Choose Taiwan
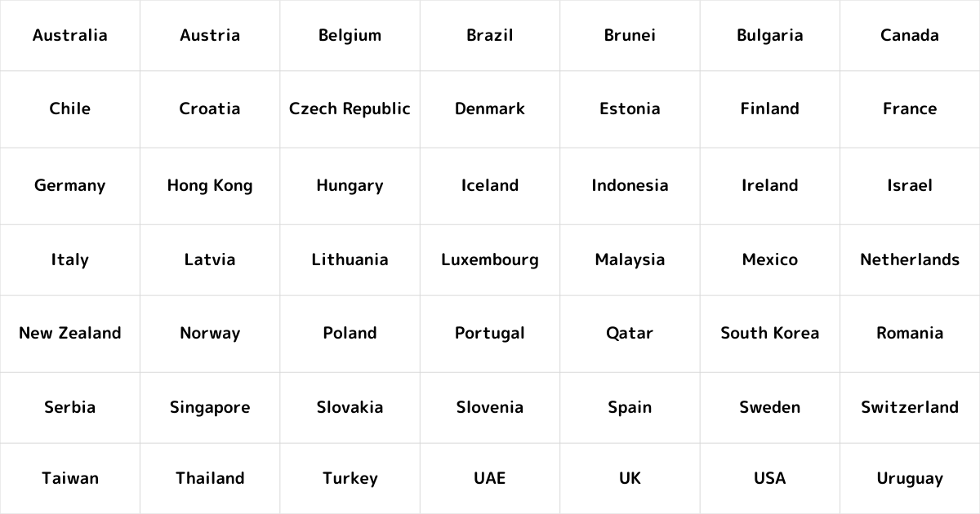The height and width of the screenshot is (514, 980). (x=69, y=478)
